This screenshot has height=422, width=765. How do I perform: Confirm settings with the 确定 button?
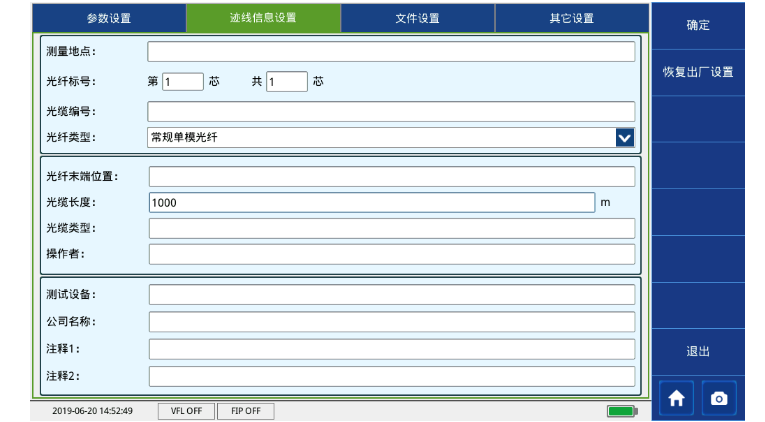coord(698,25)
